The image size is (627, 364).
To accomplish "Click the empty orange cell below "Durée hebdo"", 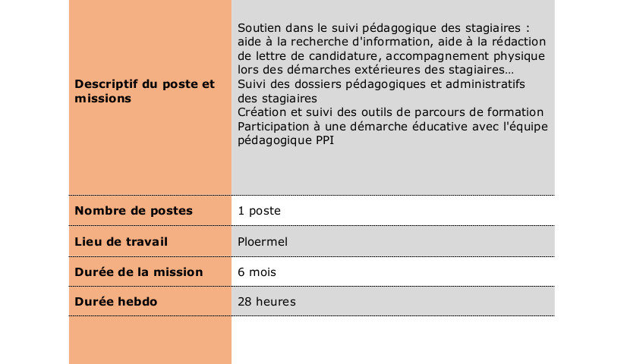I will [150, 340].
